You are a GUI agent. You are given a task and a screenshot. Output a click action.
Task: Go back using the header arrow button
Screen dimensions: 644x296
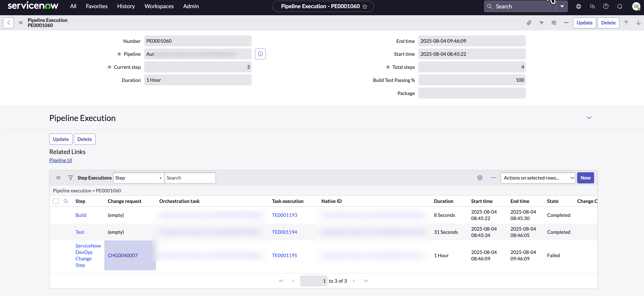coord(9,23)
